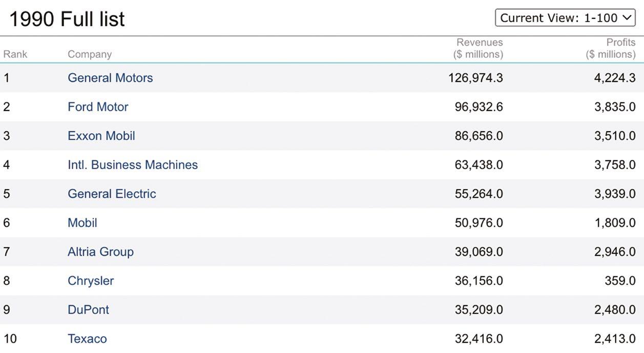Image resolution: width=644 pixels, height=353 pixels.
Task: Visit the Chrysler company link
Action: coord(91,281)
